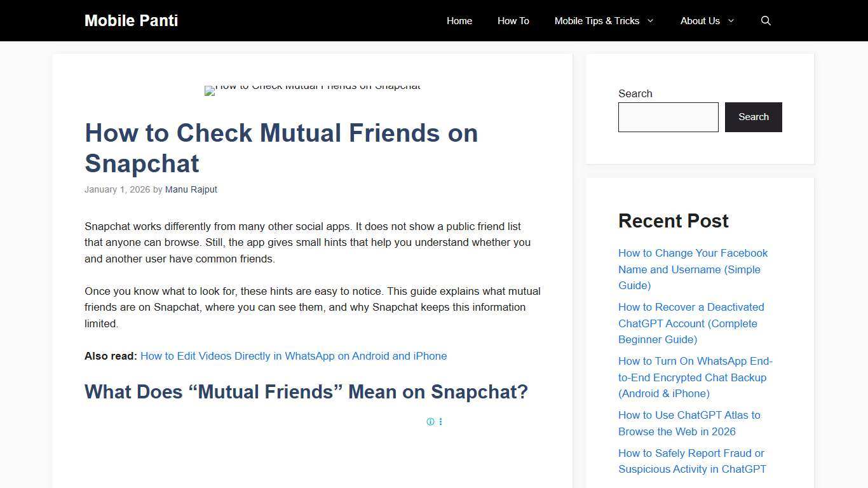Open 'Recover a Deactivated ChatGPT Account' post
This screenshot has height=488, width=868.
691,323
